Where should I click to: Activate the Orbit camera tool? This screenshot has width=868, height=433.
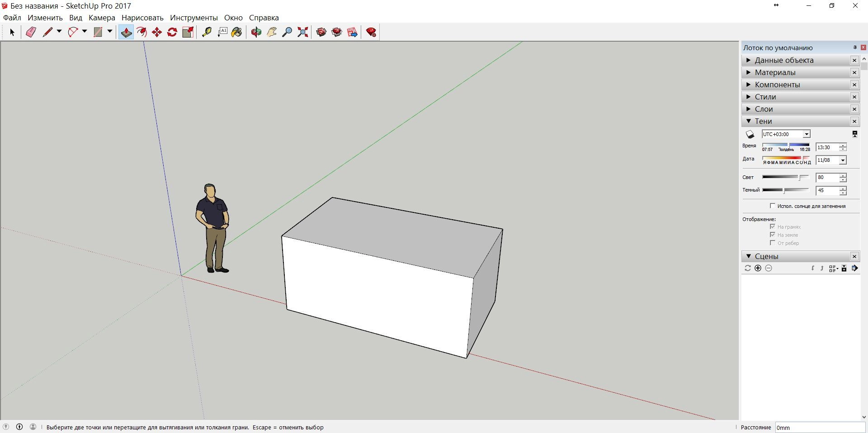coord(256,32)
